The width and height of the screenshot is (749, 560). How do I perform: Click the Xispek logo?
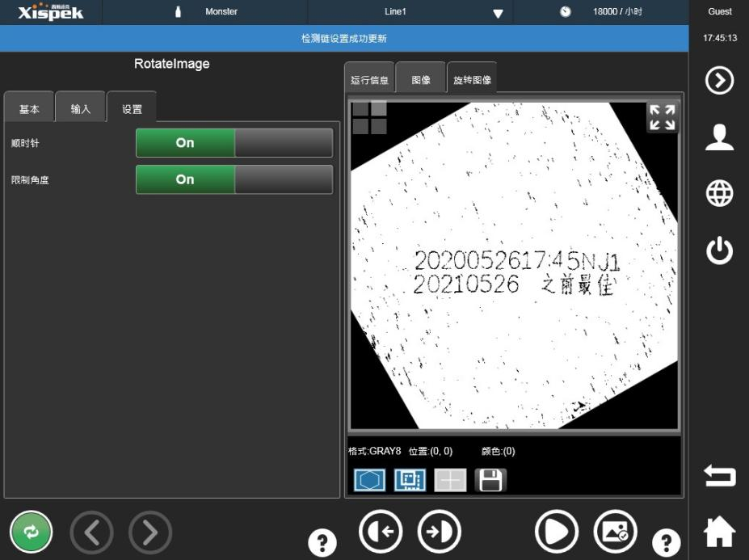point(51,12)
